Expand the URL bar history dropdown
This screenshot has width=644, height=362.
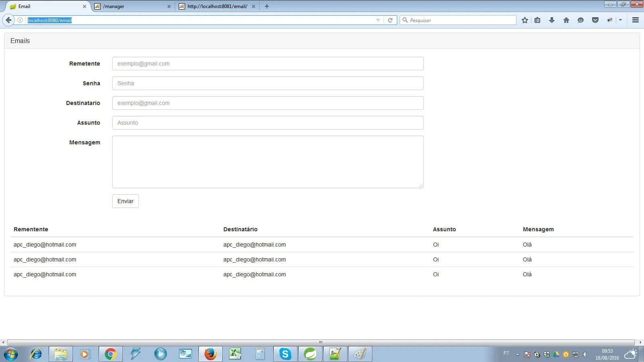378,20
